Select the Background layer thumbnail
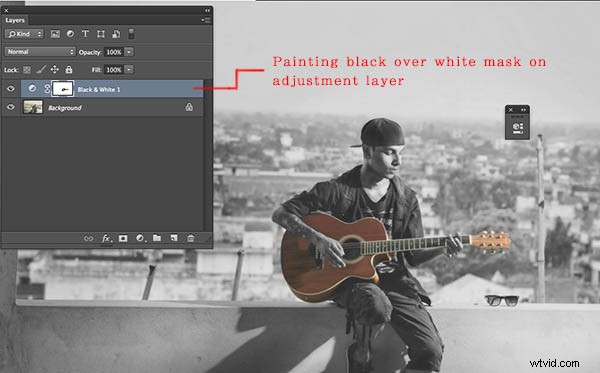The height and width of the screenshot is (373, 600). coord(33,107)
